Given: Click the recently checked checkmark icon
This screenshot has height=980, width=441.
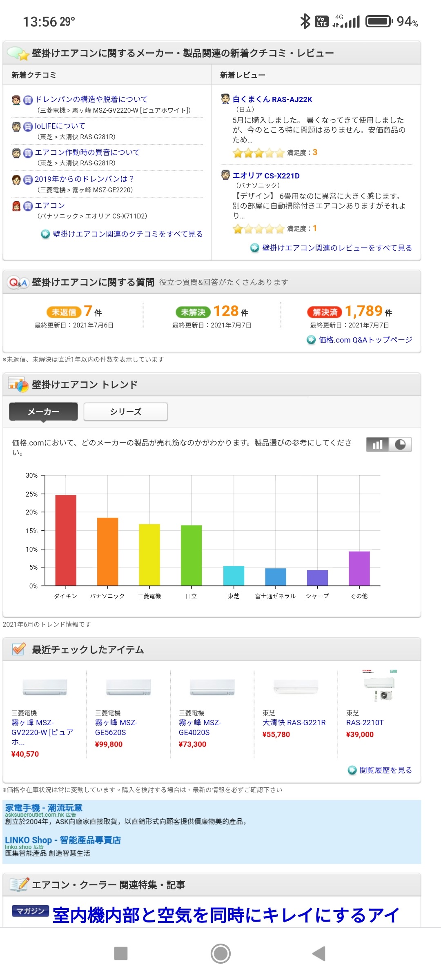Looking at the screenshot, I should coord(18,649).
